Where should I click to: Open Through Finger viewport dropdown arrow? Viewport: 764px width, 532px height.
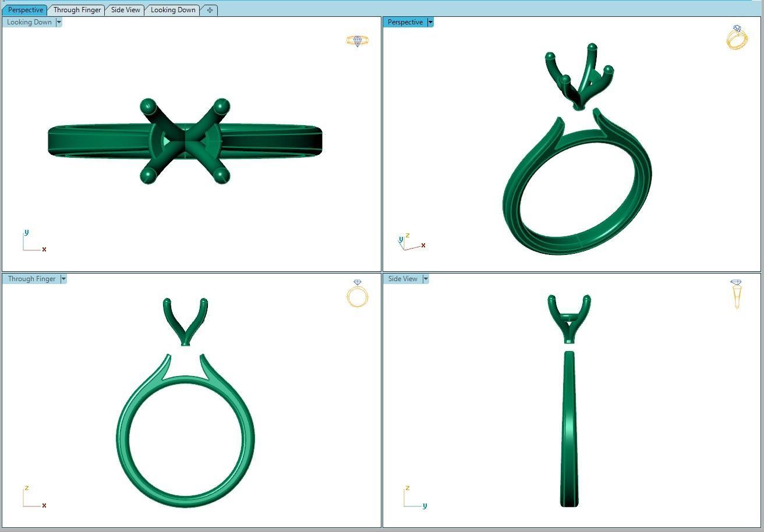click(x=63, y=279)
